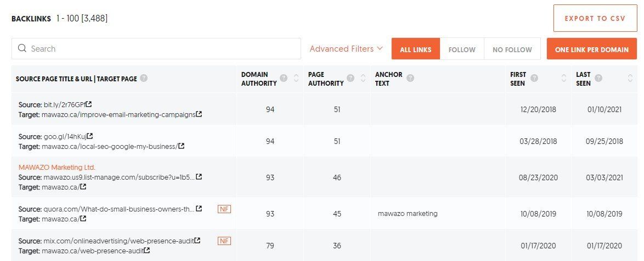Click source mawazo.us9.list-manage.com/subscribe URL
Image resolution: width=644 pixels, height=261 pixels.
(x=119, y=177)
